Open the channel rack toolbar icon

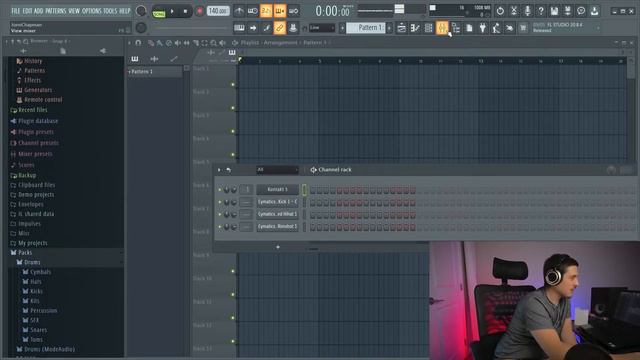[429, 28]
